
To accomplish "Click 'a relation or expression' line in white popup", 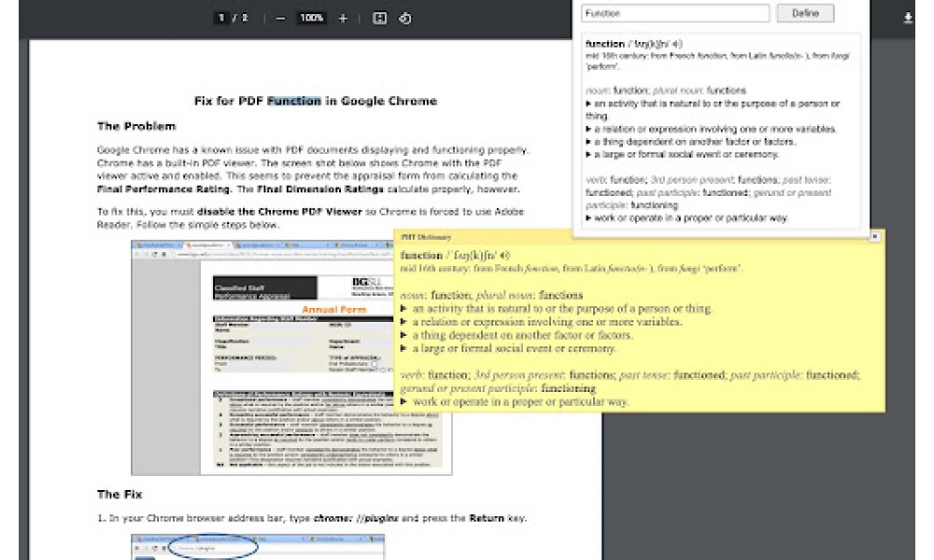I will (715, 129).
